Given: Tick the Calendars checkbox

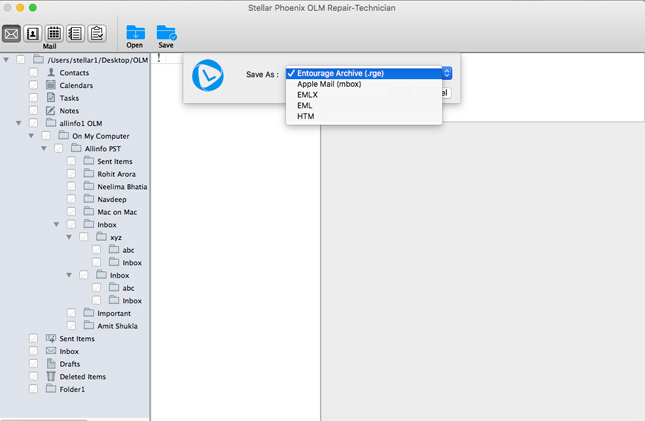Looking at the screenshot, I should tap(34, 86).
